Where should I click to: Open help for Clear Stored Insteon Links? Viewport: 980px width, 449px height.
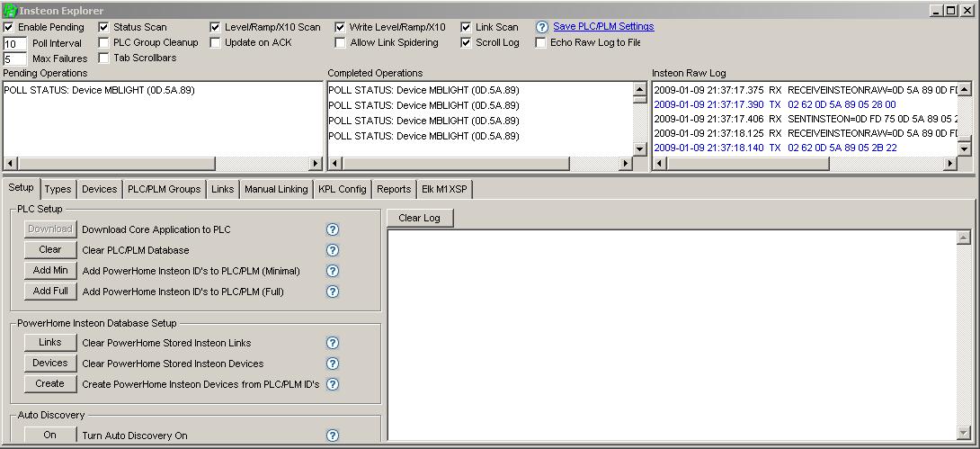[x=333, y=343]
